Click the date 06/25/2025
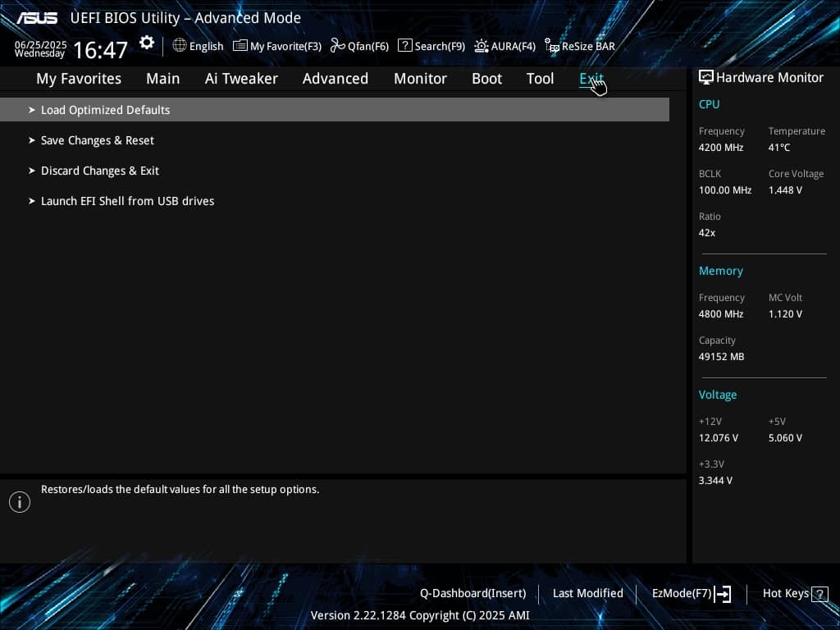 [x=40, y=44]
